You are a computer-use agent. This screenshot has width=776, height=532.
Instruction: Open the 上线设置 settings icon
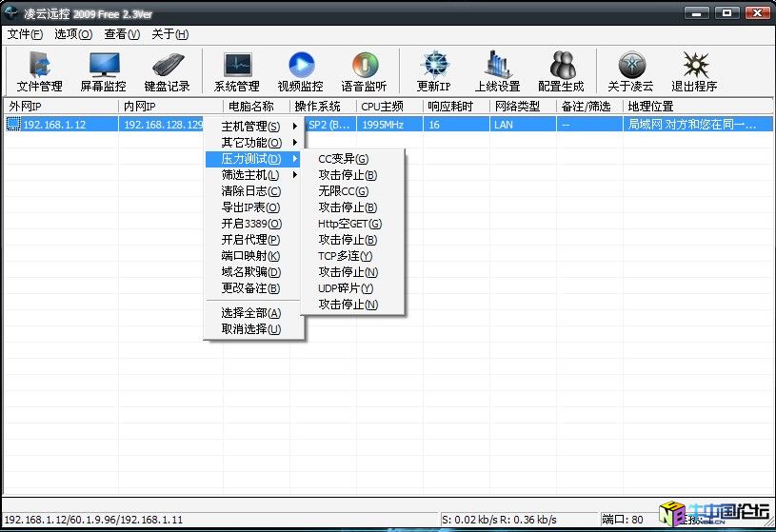[497, 70]
